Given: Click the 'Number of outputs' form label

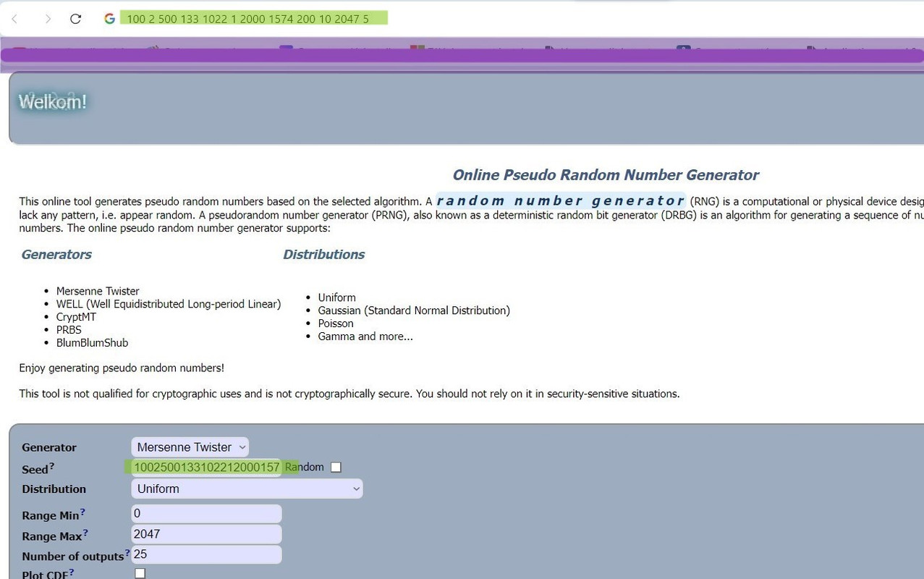Looking at the screenshot, I should point(73,557).
